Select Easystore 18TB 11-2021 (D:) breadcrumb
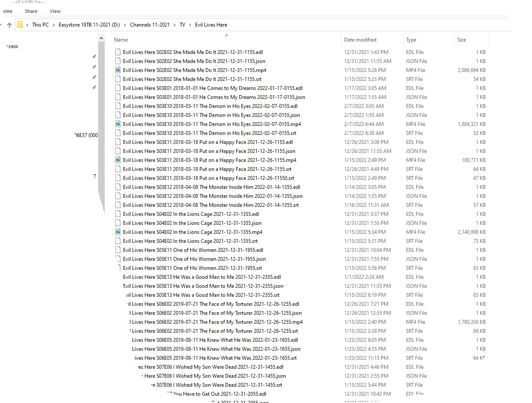This screenshot has height=403, width=532. 89,25
